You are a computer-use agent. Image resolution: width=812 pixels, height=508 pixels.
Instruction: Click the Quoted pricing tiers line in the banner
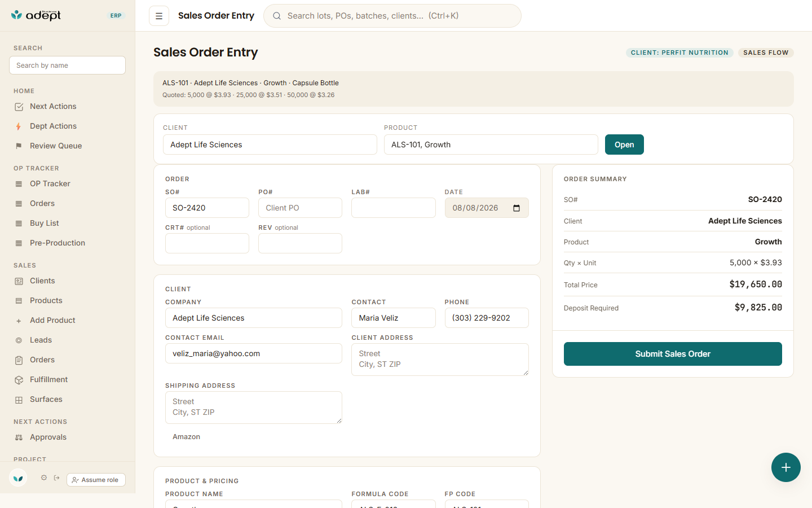coord(249,95)
